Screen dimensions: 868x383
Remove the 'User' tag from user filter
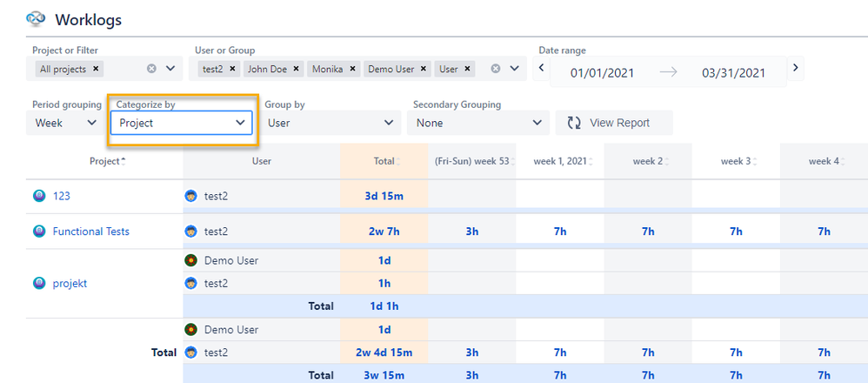pyautogui.click(x=468, y=69)
